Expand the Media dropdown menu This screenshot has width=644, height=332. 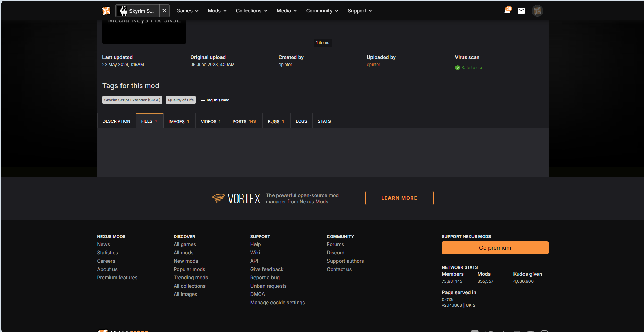tap(287, 11)
